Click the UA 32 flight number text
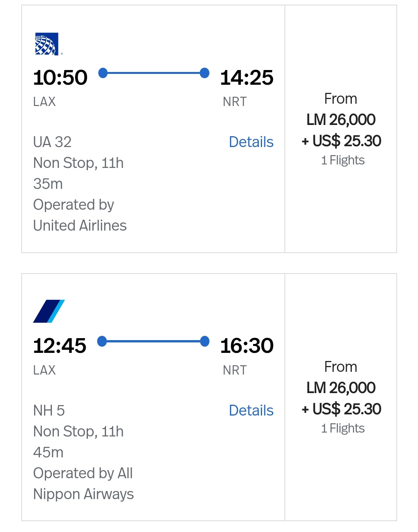Viewport: 418px width, 532px height. click(x=52, y=142)
